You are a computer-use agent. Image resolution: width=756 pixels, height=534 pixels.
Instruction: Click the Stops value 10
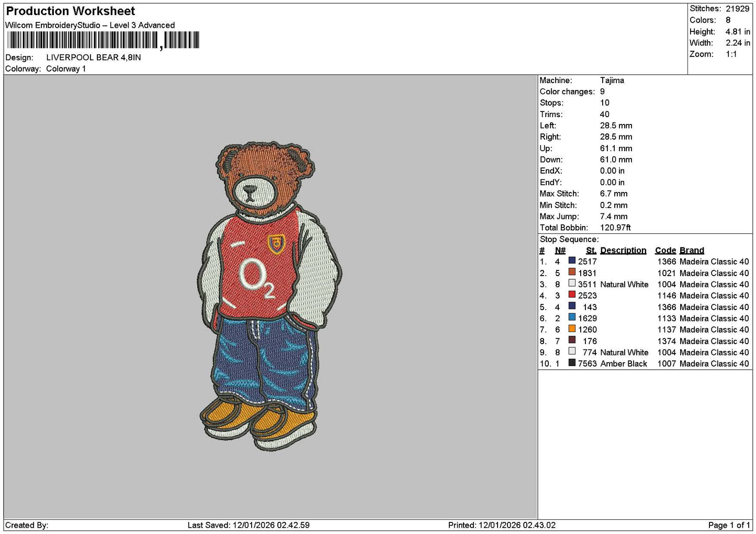605,103
